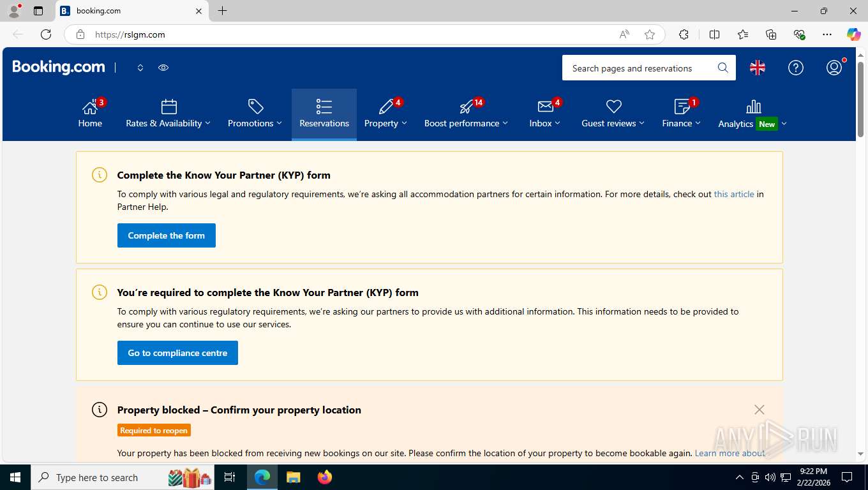Dismiss the Property blocked notice
868x490 pixels.
(759, 410)
